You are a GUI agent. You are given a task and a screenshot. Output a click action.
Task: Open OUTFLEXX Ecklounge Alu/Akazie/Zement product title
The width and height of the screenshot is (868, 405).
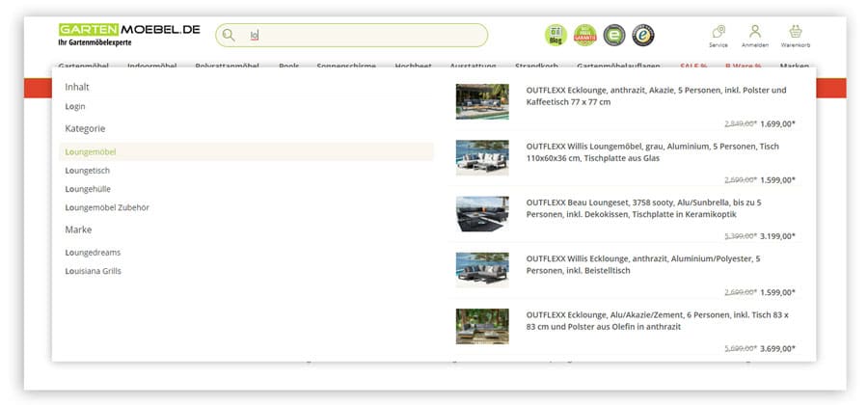657,321
